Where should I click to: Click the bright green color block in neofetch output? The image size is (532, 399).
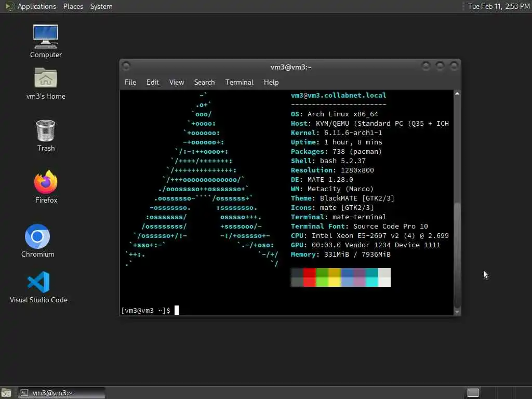tap(322, 282)
